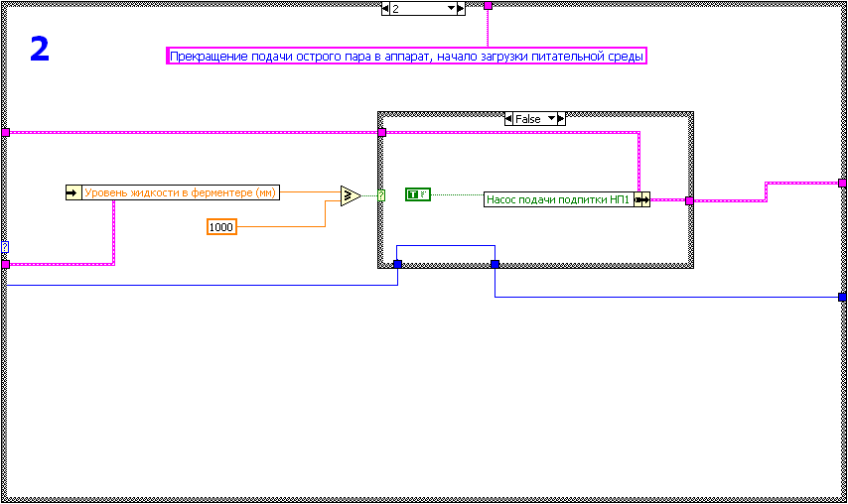Select blue tunnel at inner case bottom-left
This screenshot has width=848, height=504.
(397, 264)
